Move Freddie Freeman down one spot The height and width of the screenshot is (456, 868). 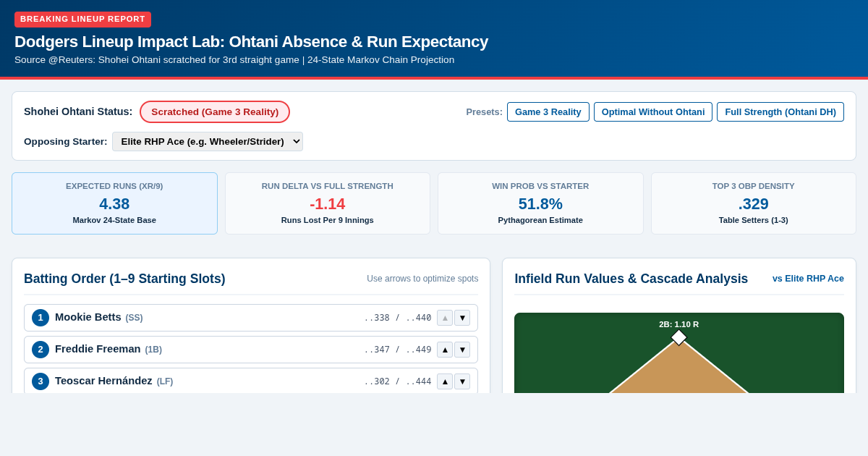point(462,350)
